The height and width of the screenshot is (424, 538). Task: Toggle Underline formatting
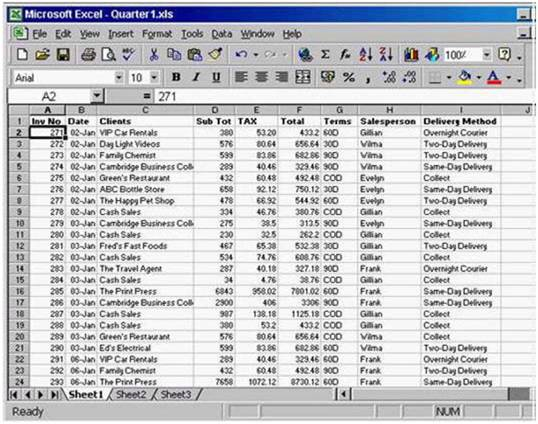216,77
